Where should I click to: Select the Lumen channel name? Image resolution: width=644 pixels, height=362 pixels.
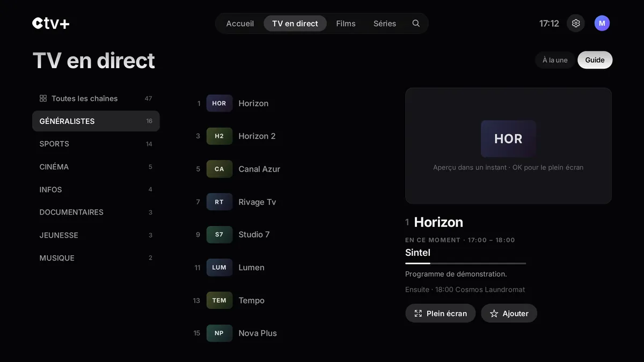tap(251, 268)
